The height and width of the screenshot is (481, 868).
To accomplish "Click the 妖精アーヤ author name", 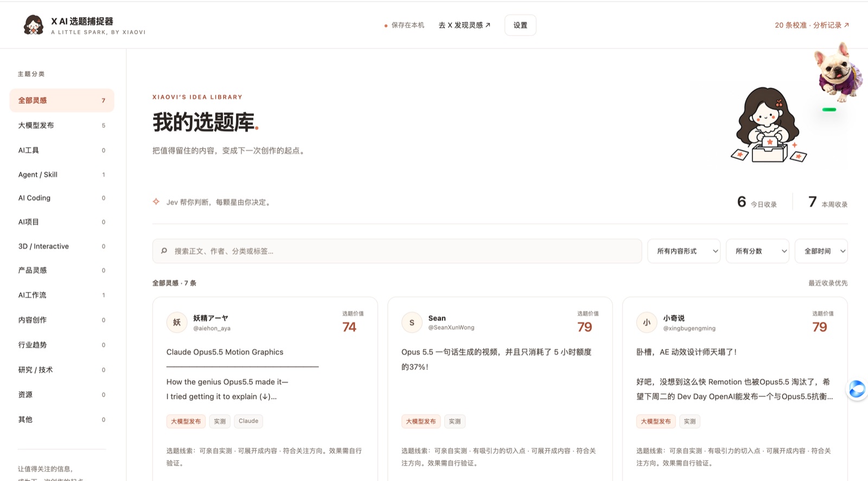I will click(210, 318).
